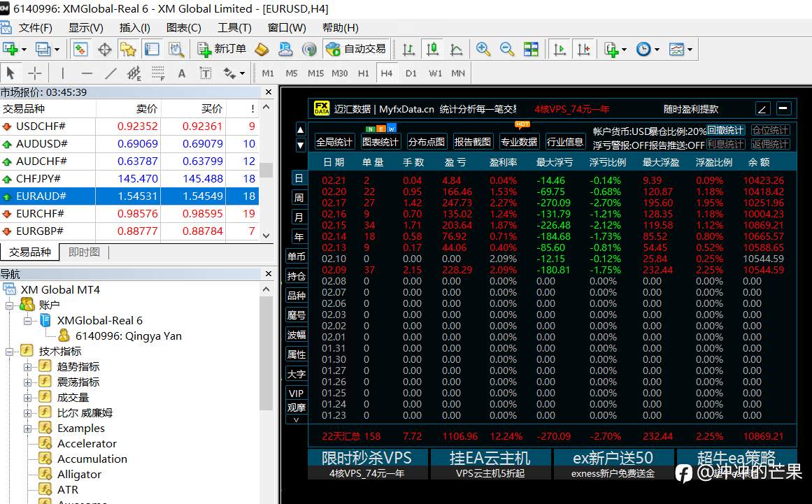Switch to bar chart display icon
The height and width of the screenshot is (504, 812).
point(408,49)
